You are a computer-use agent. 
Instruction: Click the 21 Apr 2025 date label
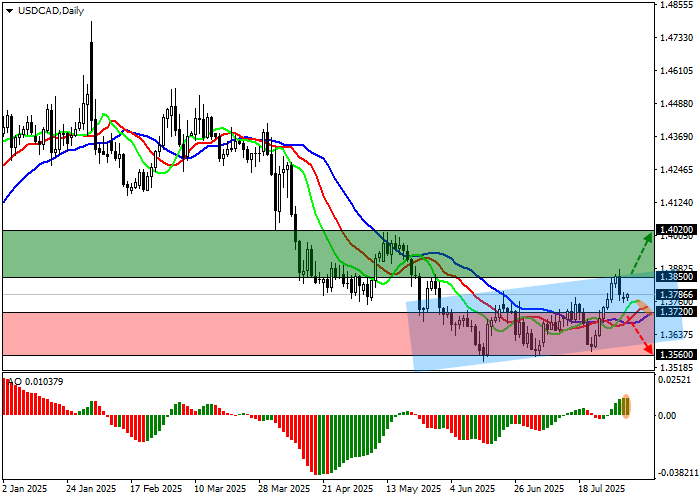click(348, 489)
